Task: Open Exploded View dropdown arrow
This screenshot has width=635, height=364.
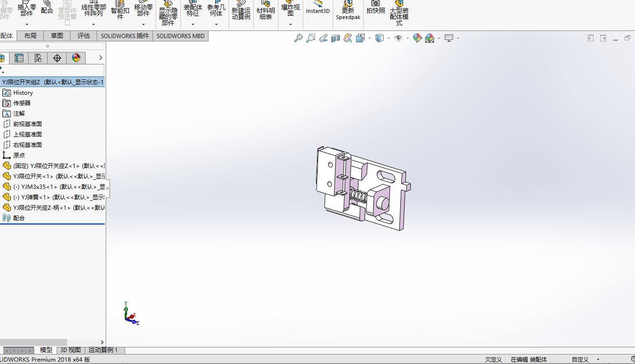Action: click(290, 24)
